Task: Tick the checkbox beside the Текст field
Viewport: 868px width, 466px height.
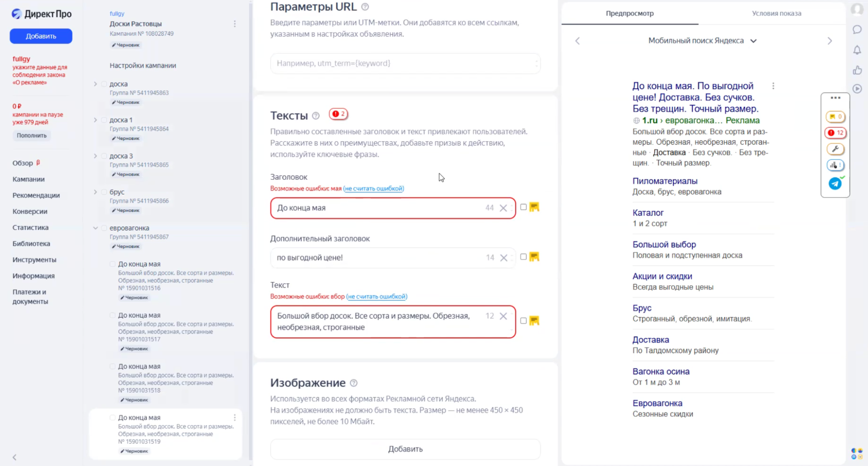Action: tap(523, 321)
